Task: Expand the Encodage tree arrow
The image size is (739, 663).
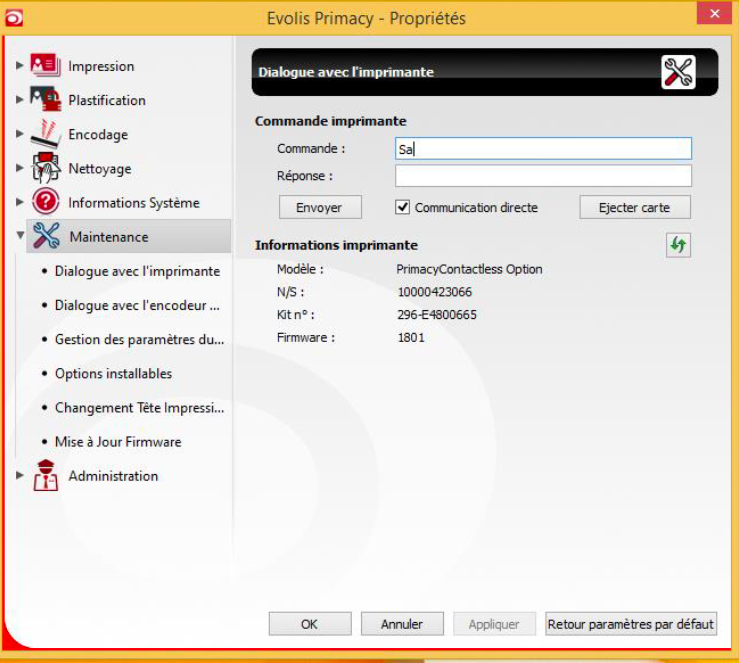Action: point(19,133)
